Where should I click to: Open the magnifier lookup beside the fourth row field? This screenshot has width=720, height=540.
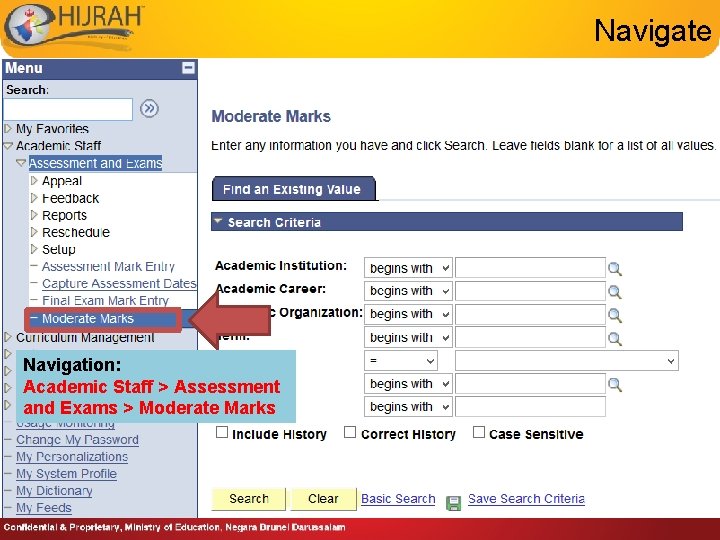click(x=614, y=338)
